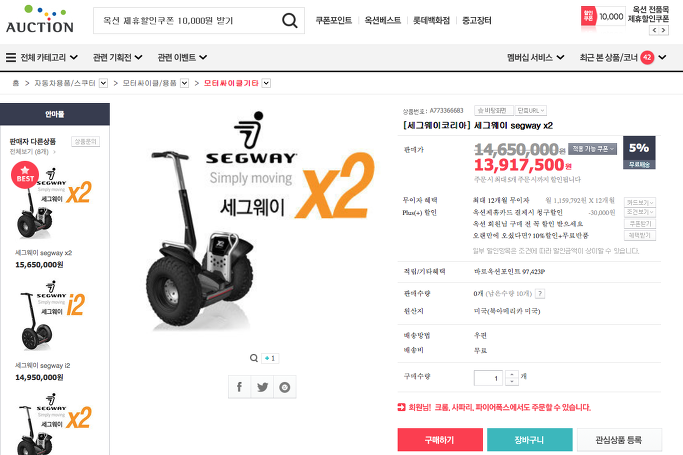Click the search input field
The image size is (683, 455).
[187, 20]
